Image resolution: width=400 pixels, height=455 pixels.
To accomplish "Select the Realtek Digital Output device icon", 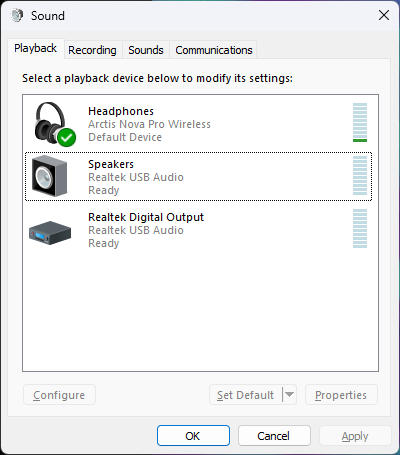I will pos(50,233).
